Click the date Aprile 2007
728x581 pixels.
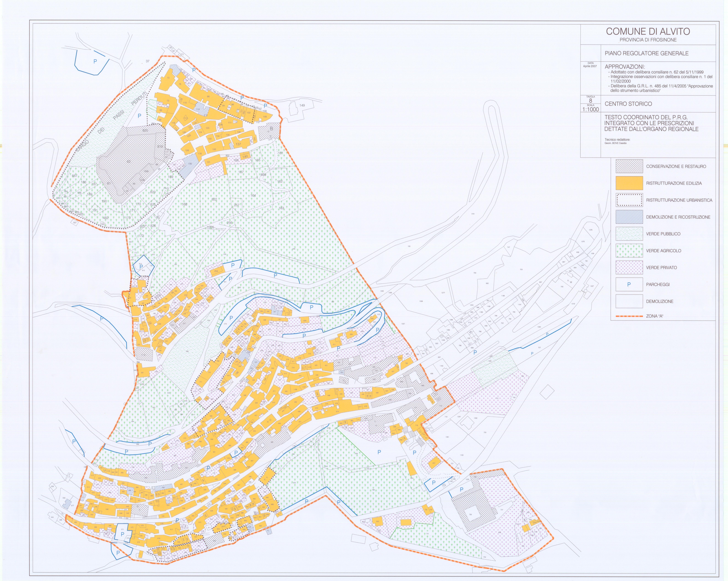590,66
